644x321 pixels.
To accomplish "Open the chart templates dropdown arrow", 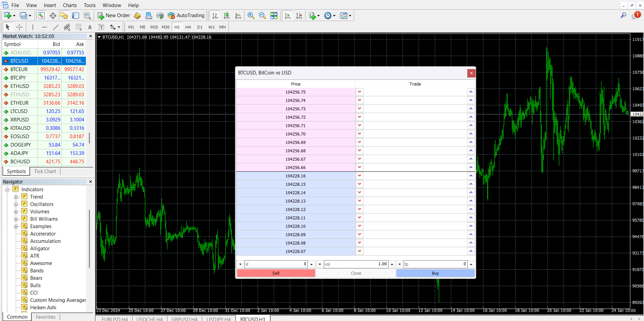I will [350, 16].
